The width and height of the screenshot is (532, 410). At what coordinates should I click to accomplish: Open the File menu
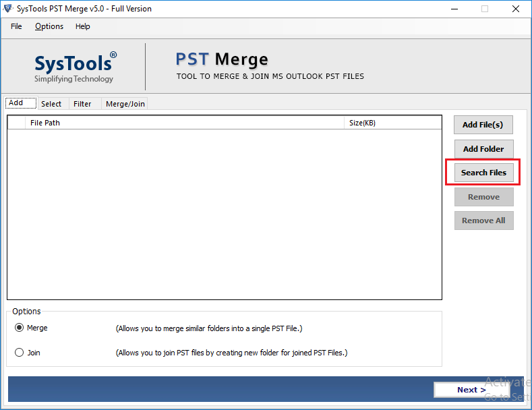[16, 26]
